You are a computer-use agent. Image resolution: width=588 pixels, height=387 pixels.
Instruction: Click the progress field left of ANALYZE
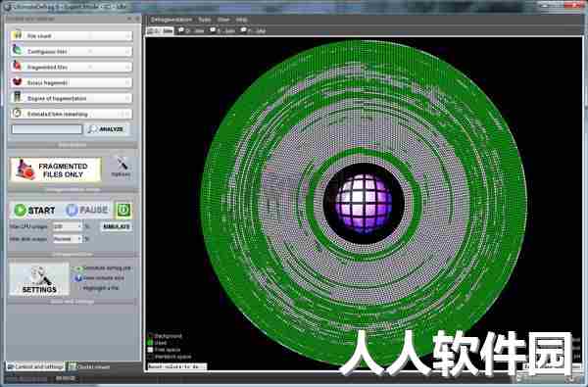tap(47, 129)
